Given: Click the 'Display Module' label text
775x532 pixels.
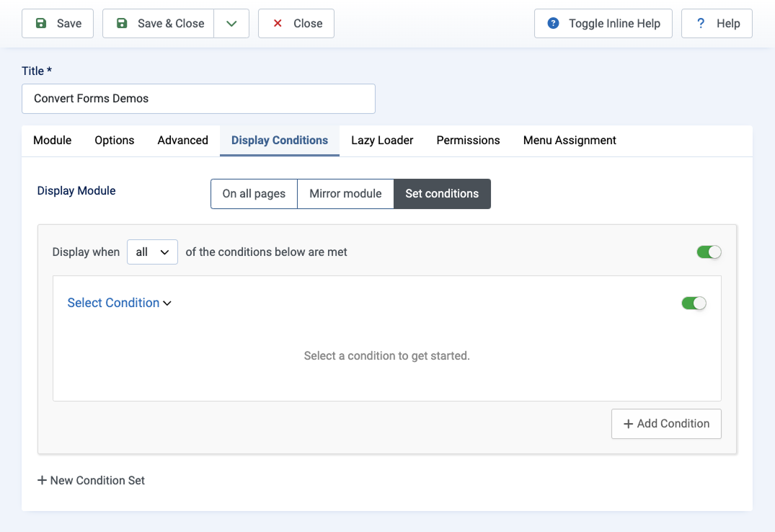Looking at the screenshot, I should point(76,191).
